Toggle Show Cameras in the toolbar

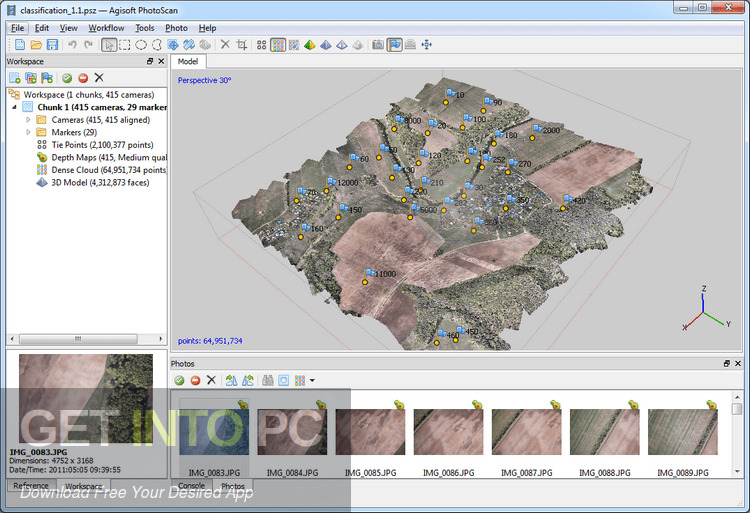click(378, 45)
